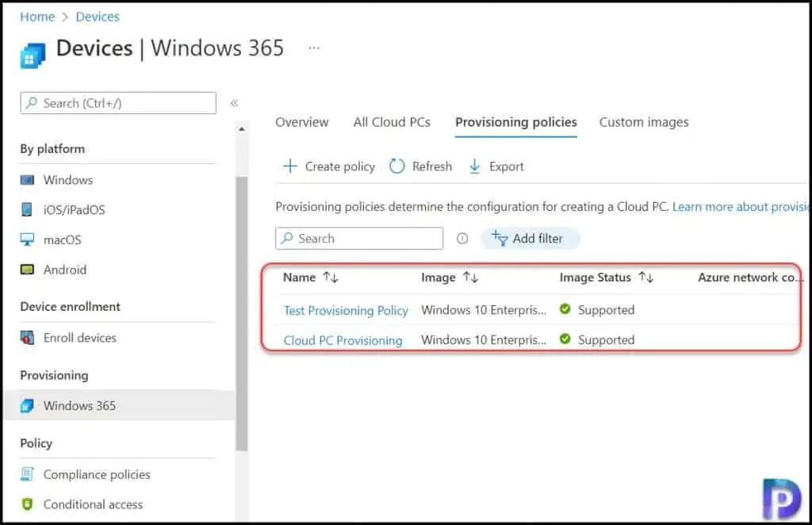This screenshot has width=812, height=525.
Task: Click the Image column header
Action: click(439, 278)
